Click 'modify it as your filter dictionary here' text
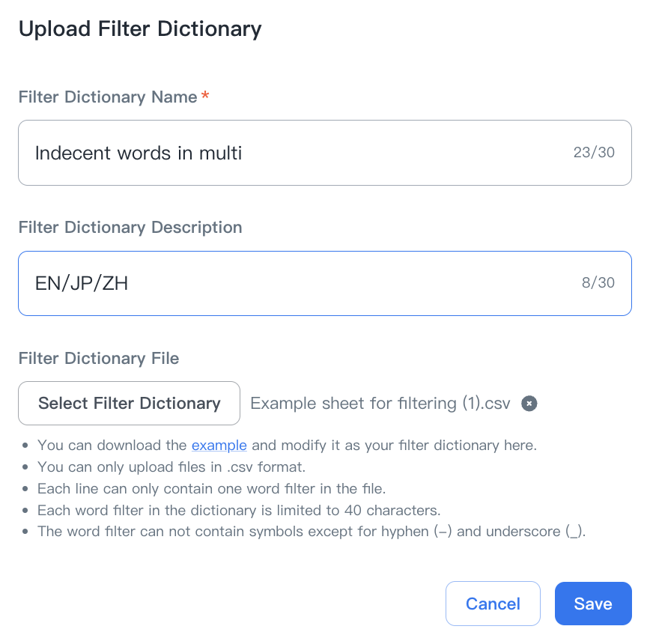This screenshot has height=644, width=647. pos(395,446)
